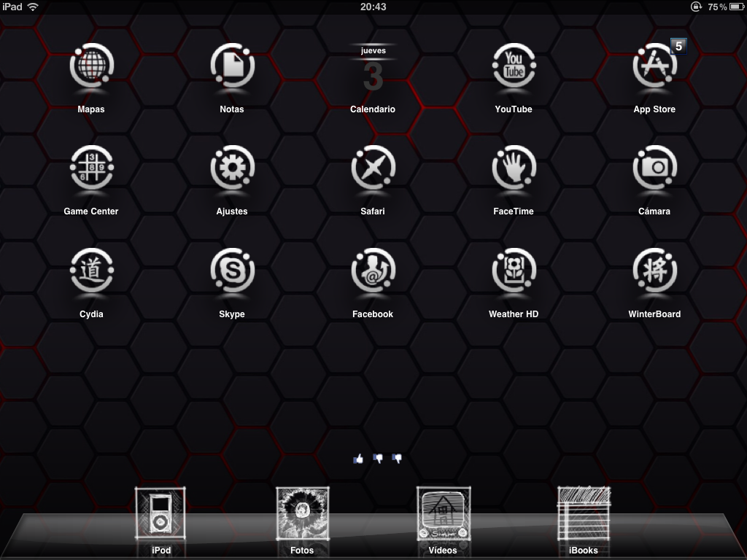747x560 pixels.
Task: Tap the iPad carrier label
Action: tap(12, 7)
